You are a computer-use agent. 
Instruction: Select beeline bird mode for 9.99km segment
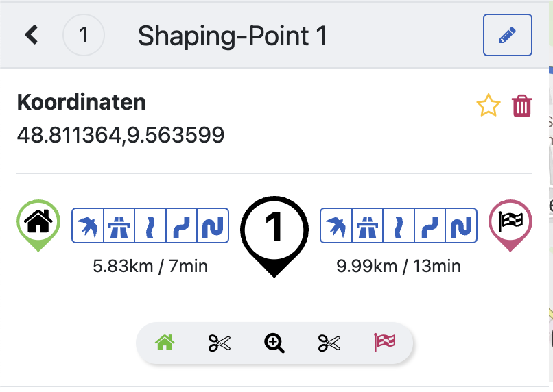pyautogui.click(x=336, y=225)
